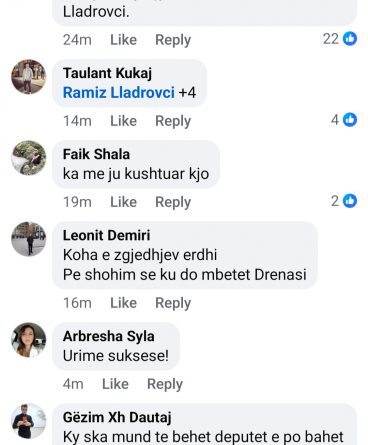This screenshot has height=445, width=368.
Task: Open Faik Shala's profile picture
Action: click(x=29, y=158)
